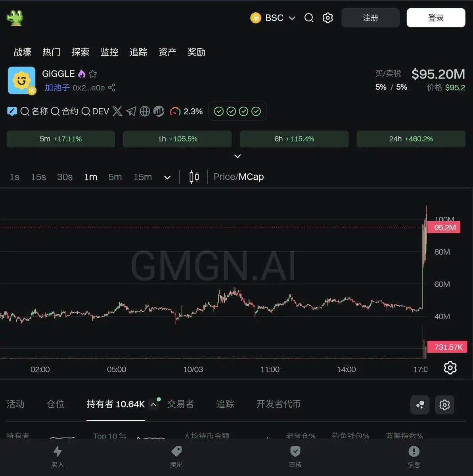The width and height of the screenshot is (473, 476).
Task: Switch chart to 1m interval
Action: (x=91, y=177)
